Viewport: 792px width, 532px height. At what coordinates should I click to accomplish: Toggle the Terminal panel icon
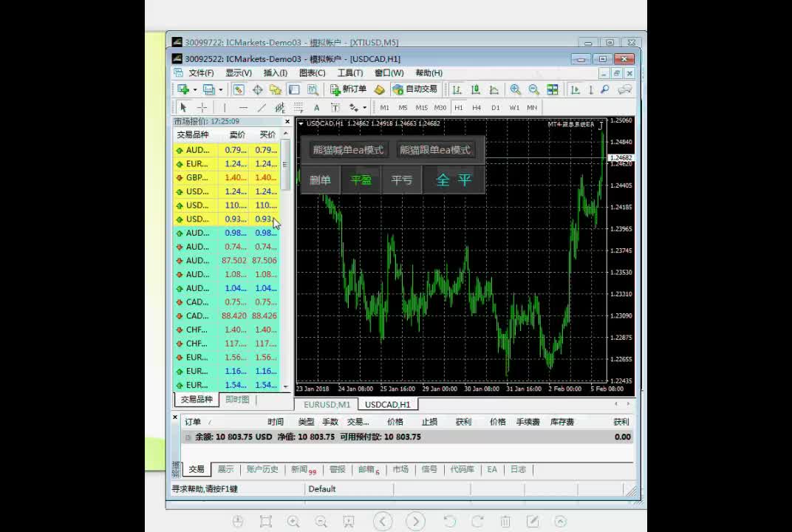(294, 89)
